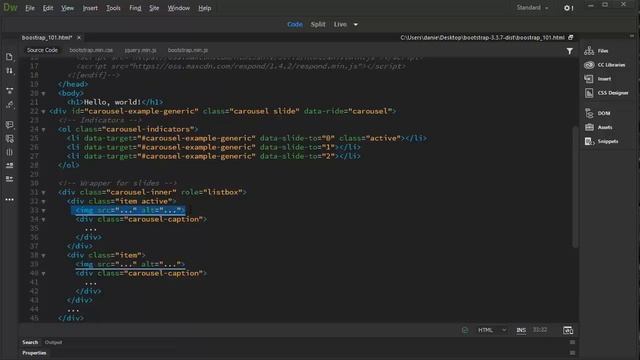Click the Indent Code toolbar icon
This screenshot has width=640, height=360.
point(9,165)
